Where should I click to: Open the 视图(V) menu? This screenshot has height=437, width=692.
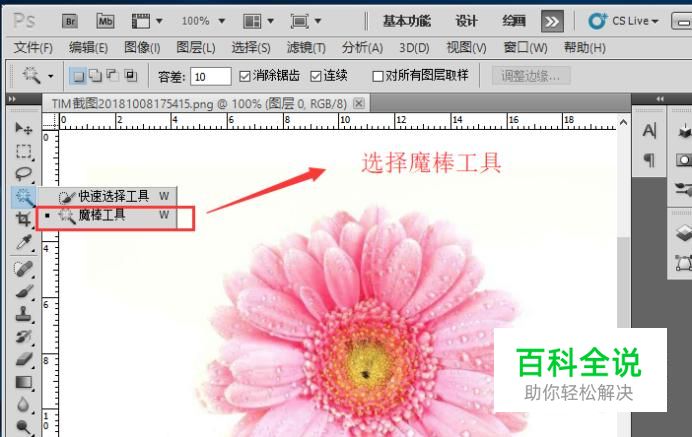[x=466, y=47]
